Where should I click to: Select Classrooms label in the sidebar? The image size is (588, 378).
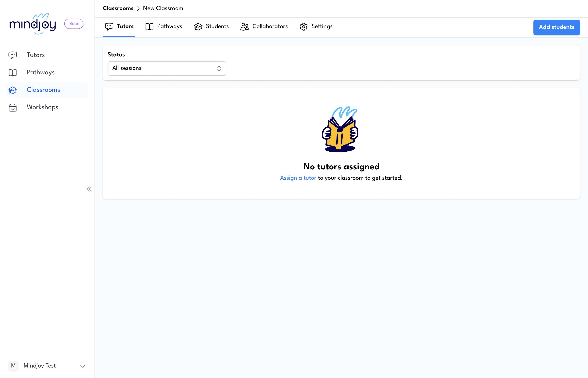click(x=43, y=90)
